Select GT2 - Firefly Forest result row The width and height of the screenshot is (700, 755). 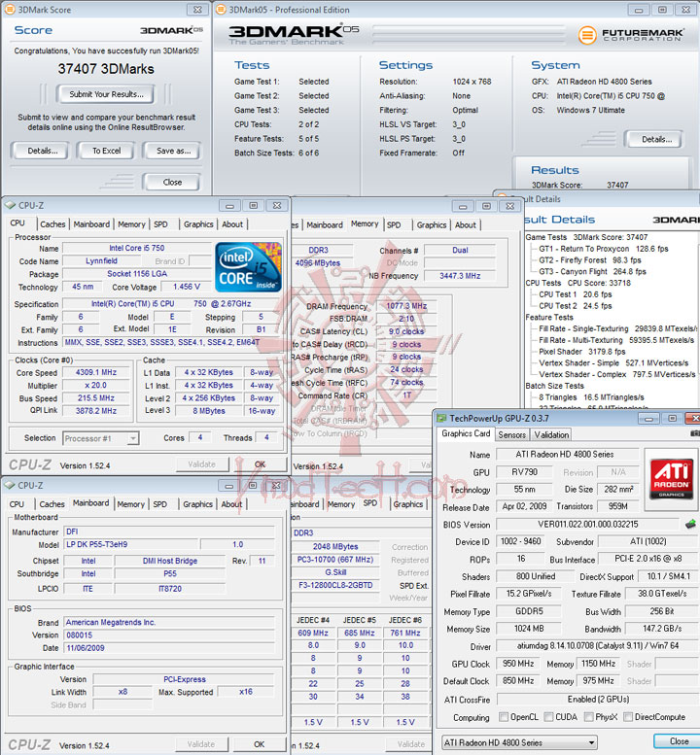590,260
